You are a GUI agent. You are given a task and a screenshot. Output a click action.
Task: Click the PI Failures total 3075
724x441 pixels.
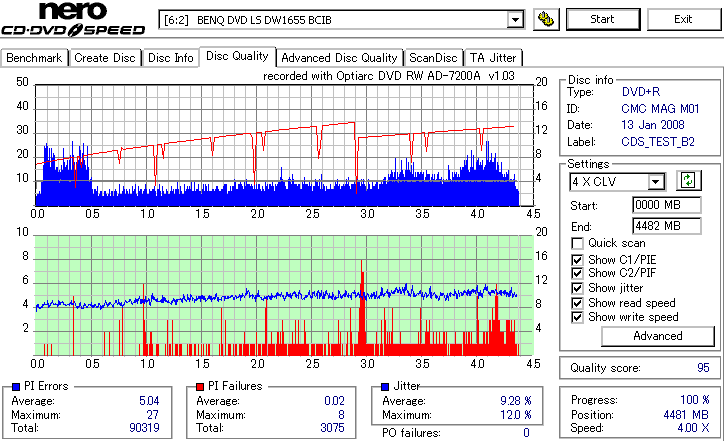tap(332, 428)
